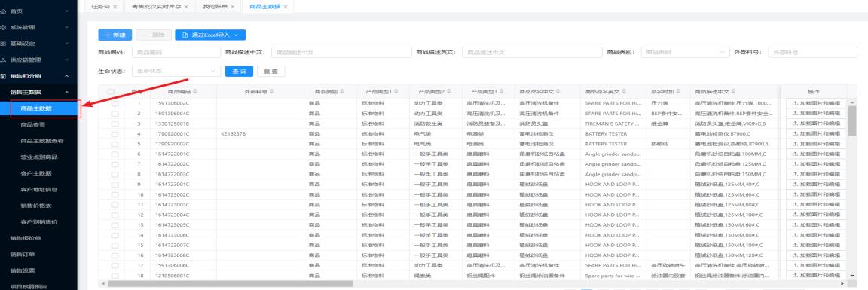Click the 查询 search button
Screen dimensions: 868x290
point(239,72)
